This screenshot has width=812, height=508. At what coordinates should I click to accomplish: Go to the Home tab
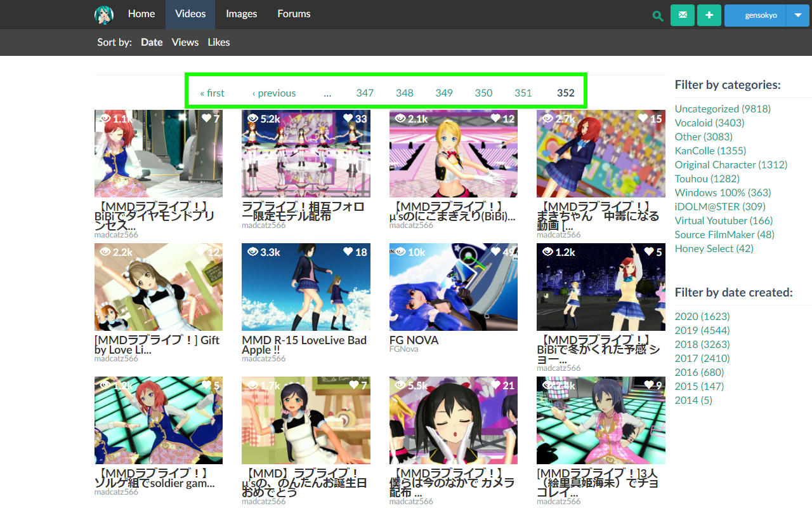[141, 14]
